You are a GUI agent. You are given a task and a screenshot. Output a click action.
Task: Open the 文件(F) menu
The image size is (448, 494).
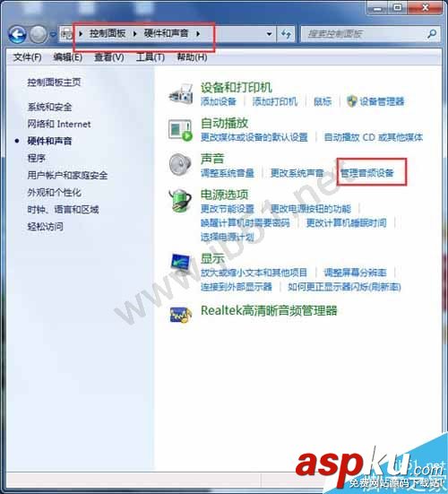pos(28,57)
